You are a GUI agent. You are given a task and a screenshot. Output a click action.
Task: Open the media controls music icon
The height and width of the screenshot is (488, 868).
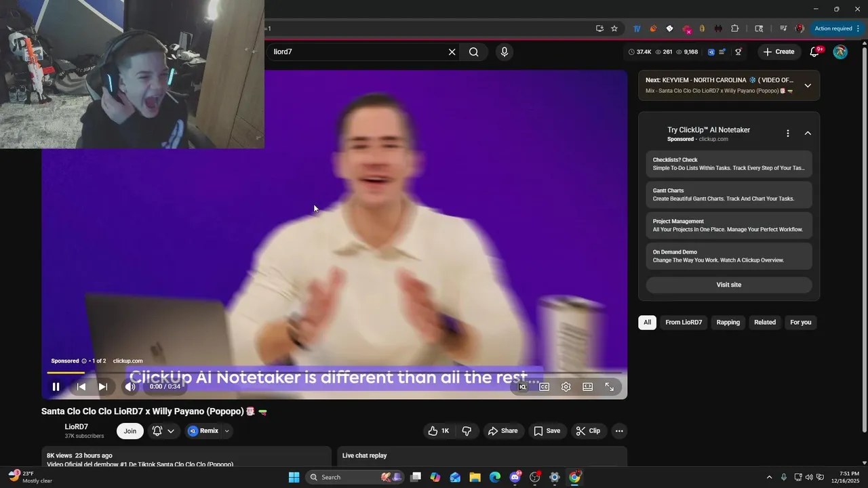(783, 28)
